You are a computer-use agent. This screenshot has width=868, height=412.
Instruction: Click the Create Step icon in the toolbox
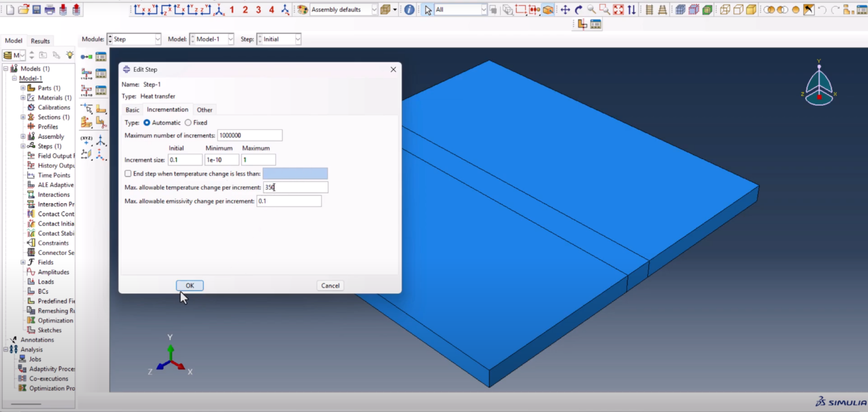(x=86, y=56)
